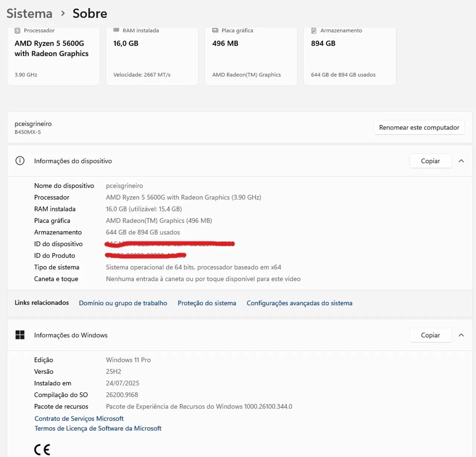Copy the Windows information
Image resolution: width=476 pixels, height=457 pixels.
430,335
